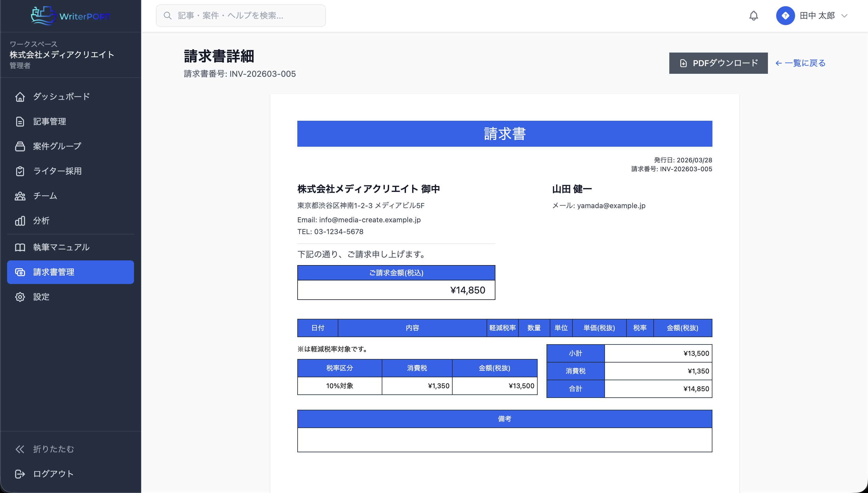868x493 pixels.
Task: Open the notifications bell
Action: coord(753,16)
